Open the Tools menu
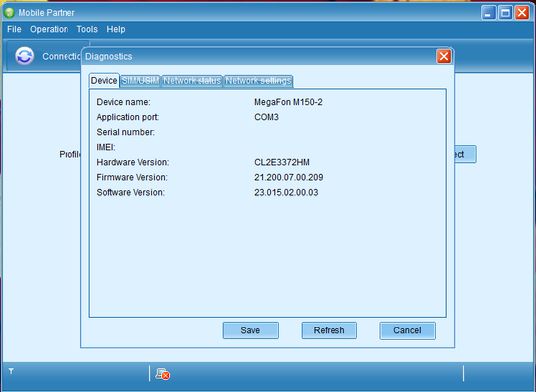The width and height of the screenshot is (536, 392). [x=87, y=29]
